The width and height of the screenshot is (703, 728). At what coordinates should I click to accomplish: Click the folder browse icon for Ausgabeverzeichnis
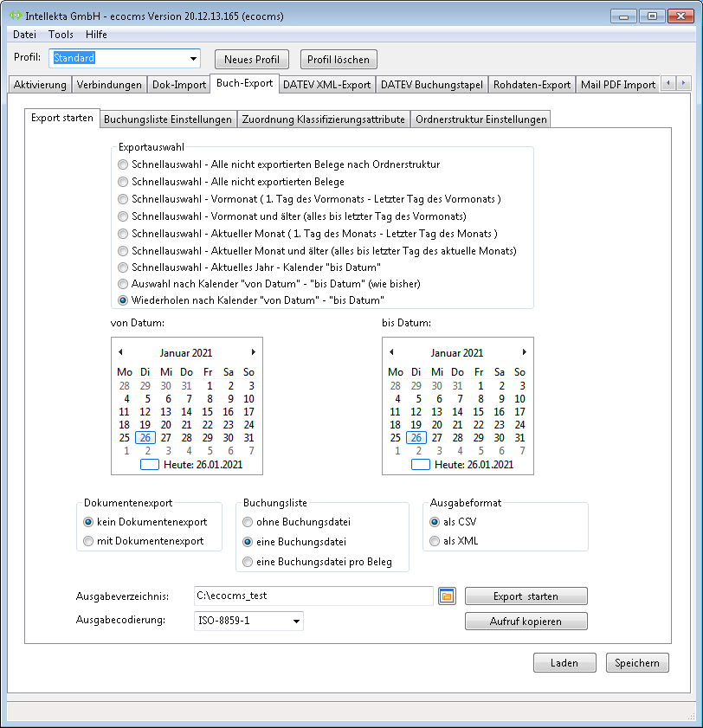pos(447,596)
